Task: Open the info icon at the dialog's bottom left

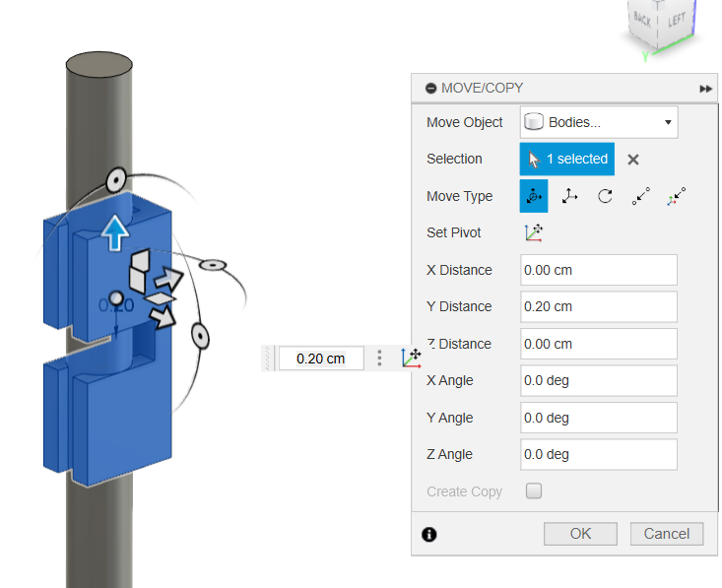Action: tap(429, 535)
